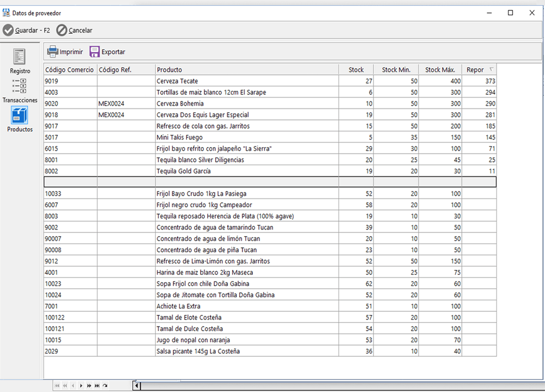Jump to last record button
Image resolution: width=545 pixels, height=392 pixels.
97,385
